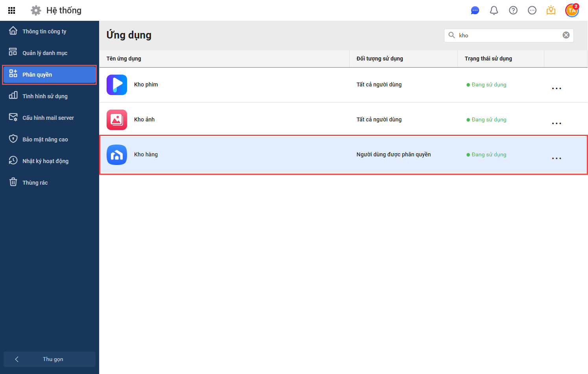
Task: Open three-dot options for Kho phim
Action: [x=557, y=88]
